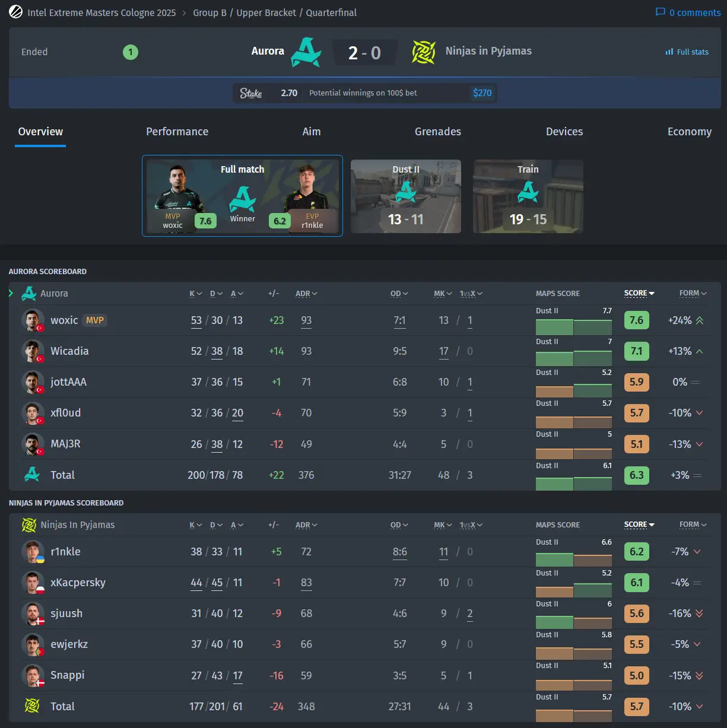Viewport: 727px width, 728px height.
Task: Sort Aurora scoreboard by FORM column
Action: click(693, 293)
